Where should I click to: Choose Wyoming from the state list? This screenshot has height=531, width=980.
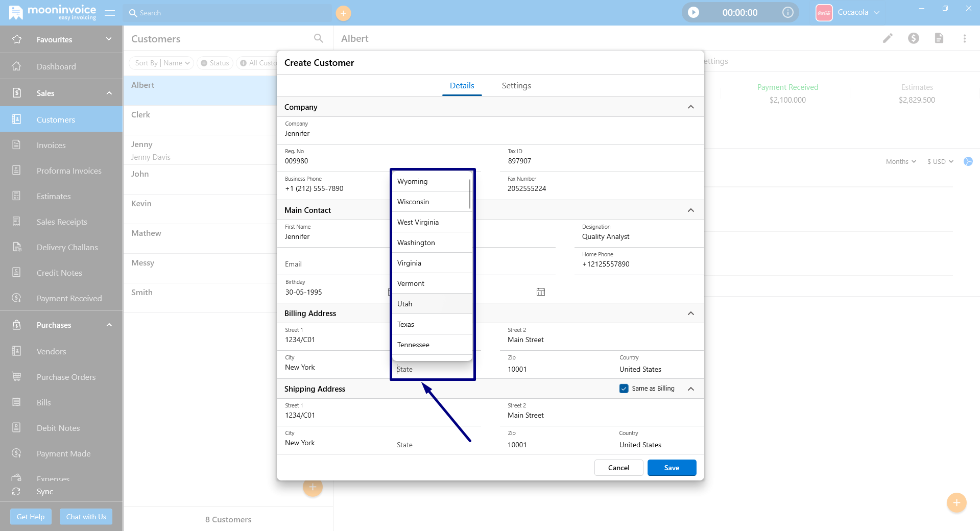point(432,181)
